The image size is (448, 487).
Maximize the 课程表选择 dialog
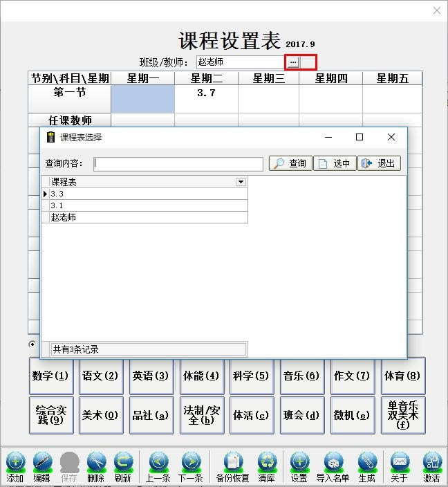360,137
